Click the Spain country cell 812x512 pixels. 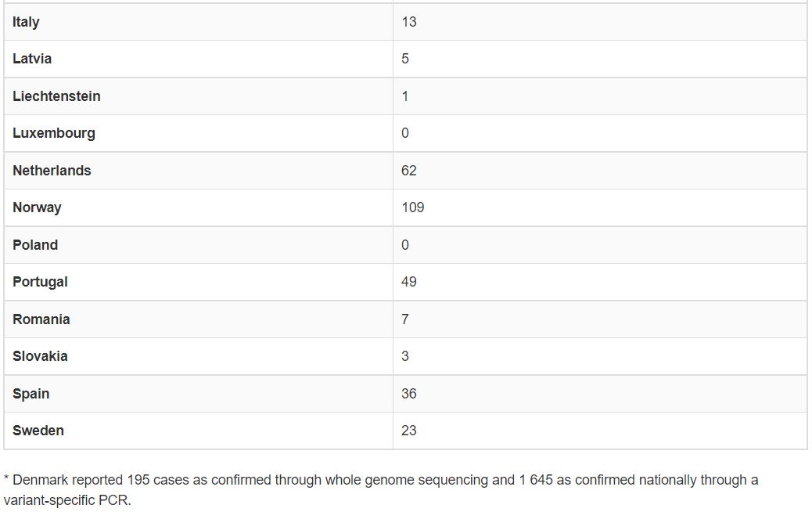tap(31, 394)
